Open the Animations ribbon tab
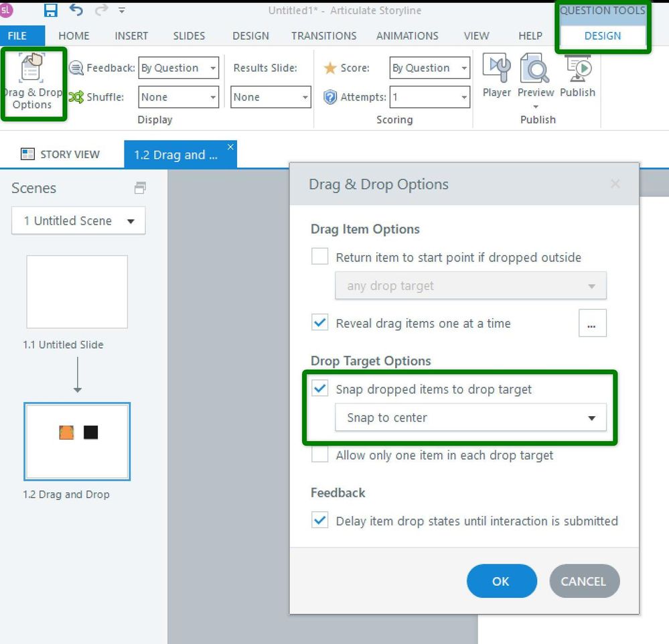The width and height of the screenshot is (669, 644). [x=407, y=36]
